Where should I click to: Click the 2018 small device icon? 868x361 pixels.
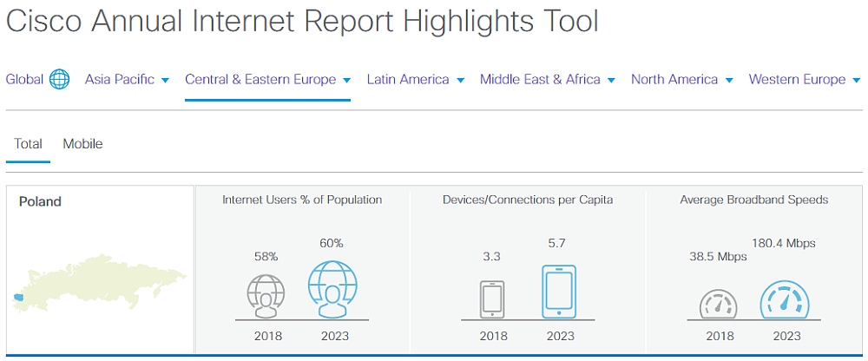coord(492,299)
